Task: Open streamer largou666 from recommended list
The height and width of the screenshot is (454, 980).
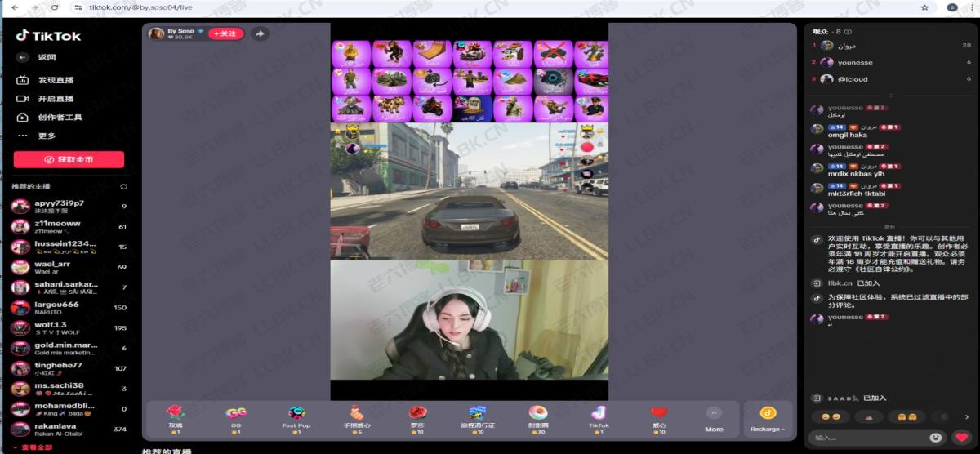Action: [x=69, y=308]
